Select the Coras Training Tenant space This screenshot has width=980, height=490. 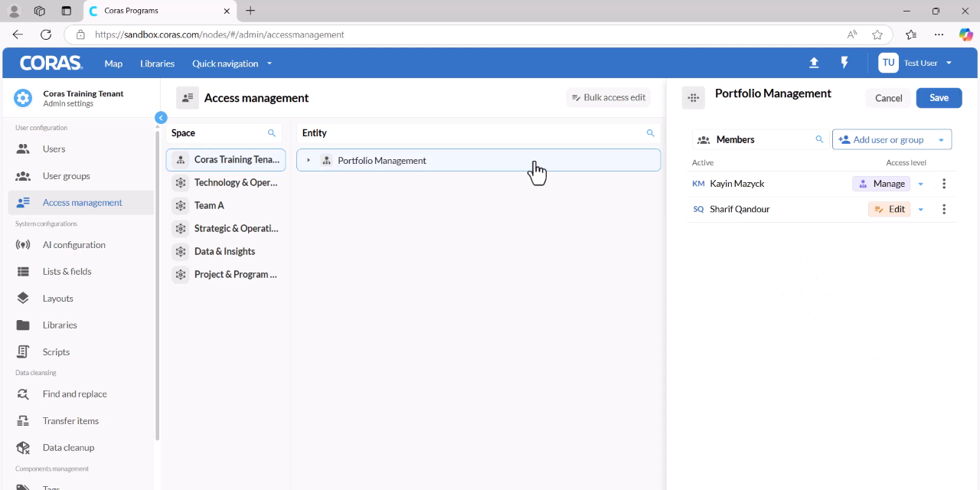click(x=226, y=159)
